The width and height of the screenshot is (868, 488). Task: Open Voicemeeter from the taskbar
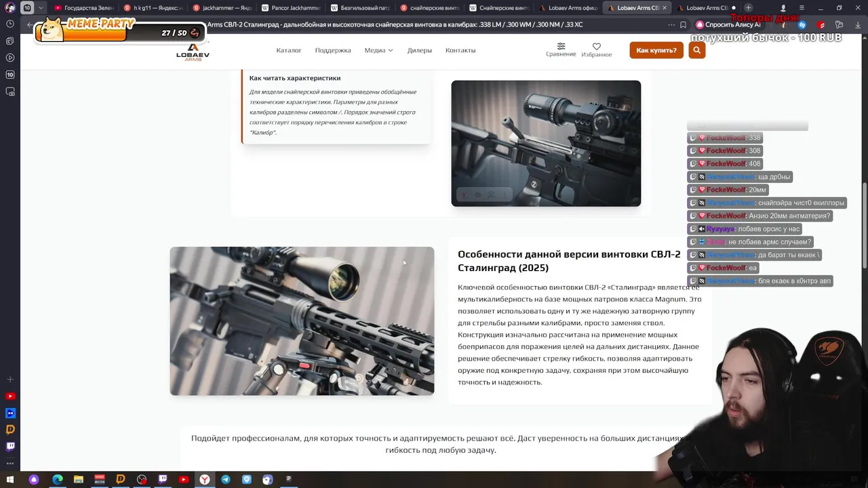100,480
